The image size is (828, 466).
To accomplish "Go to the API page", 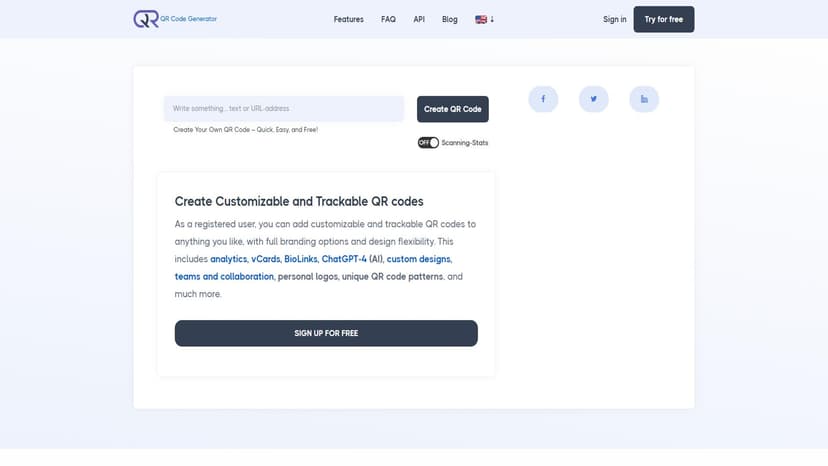I will pos(419,20).
